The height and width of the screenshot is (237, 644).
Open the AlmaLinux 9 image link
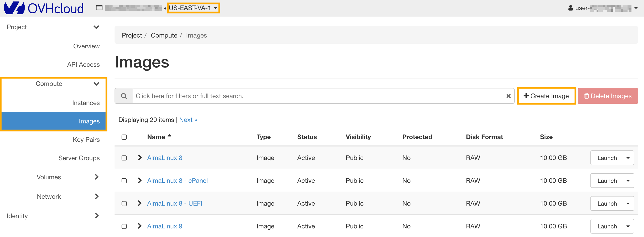point(164,226)
